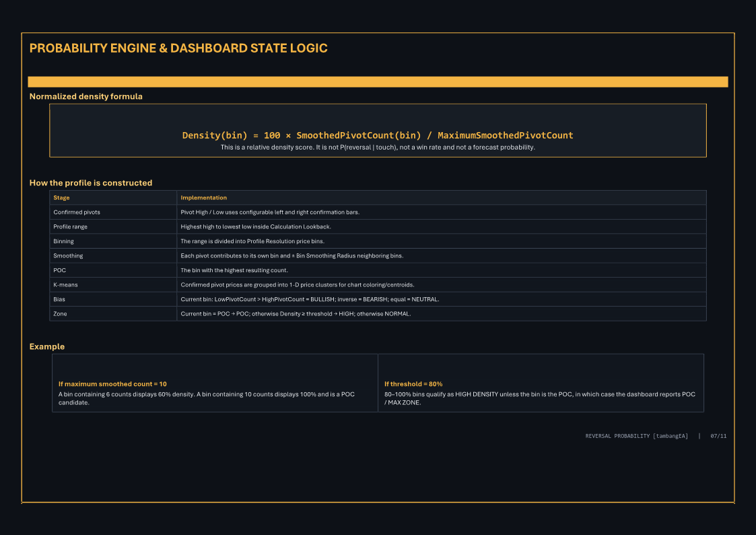Click the K-means stage cell
The image size is (756, 535).
pos(113,284)
